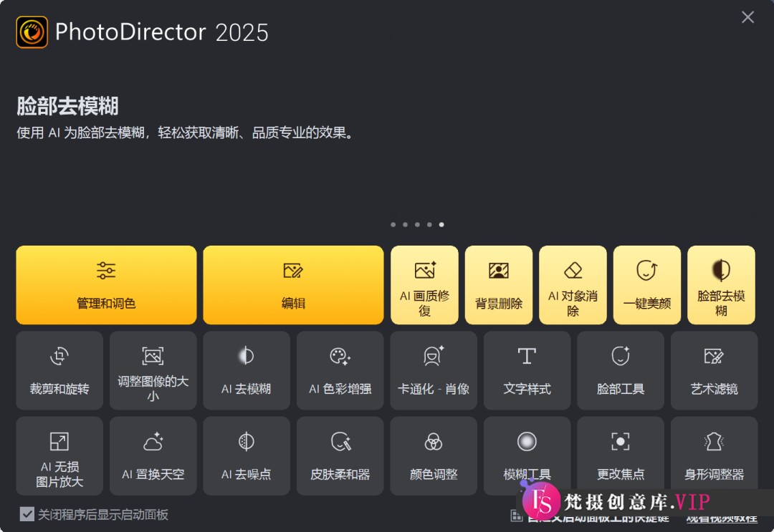
Task: Open 调整图像的大小 tool
Action: 153,370
